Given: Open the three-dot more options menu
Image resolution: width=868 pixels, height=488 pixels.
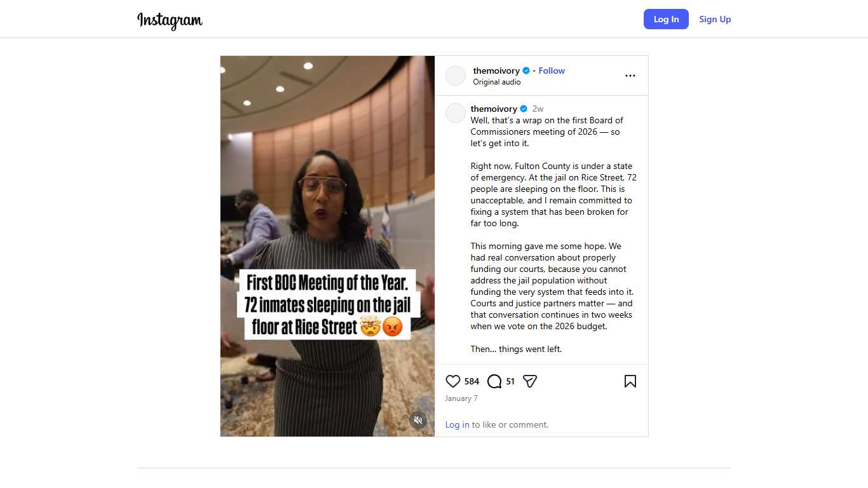Looking at the screenshot, I should [630, 76].
